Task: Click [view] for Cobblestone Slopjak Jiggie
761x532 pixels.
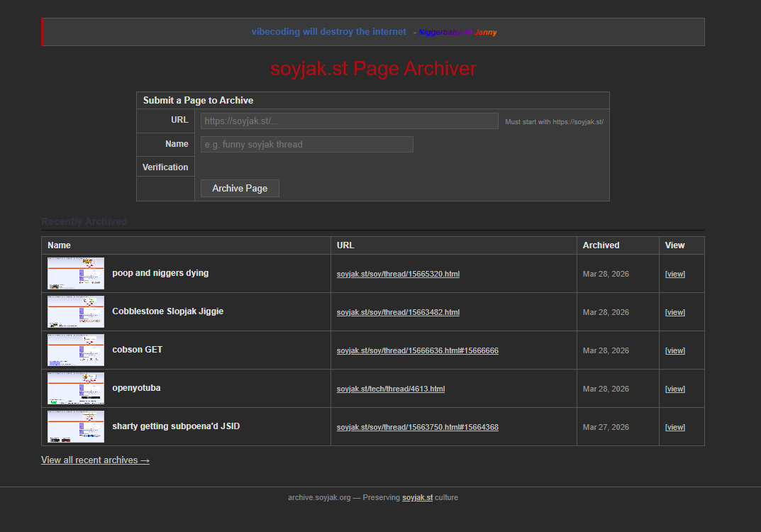Action: point(674,312)
